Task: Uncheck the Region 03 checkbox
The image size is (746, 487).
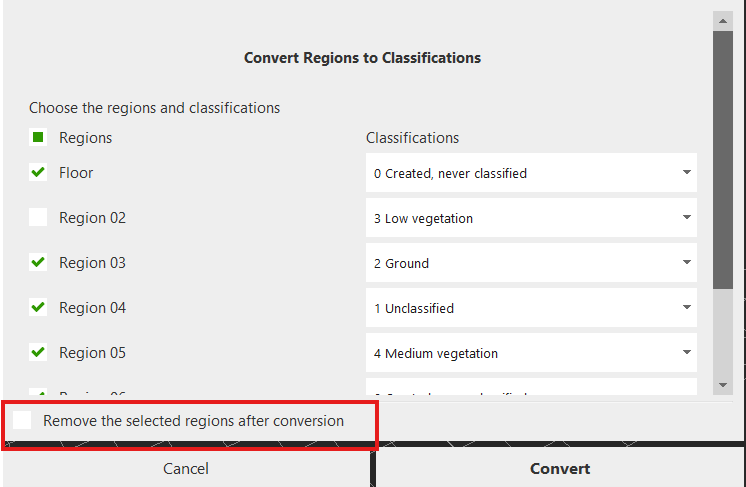Action: pos(38,263)
